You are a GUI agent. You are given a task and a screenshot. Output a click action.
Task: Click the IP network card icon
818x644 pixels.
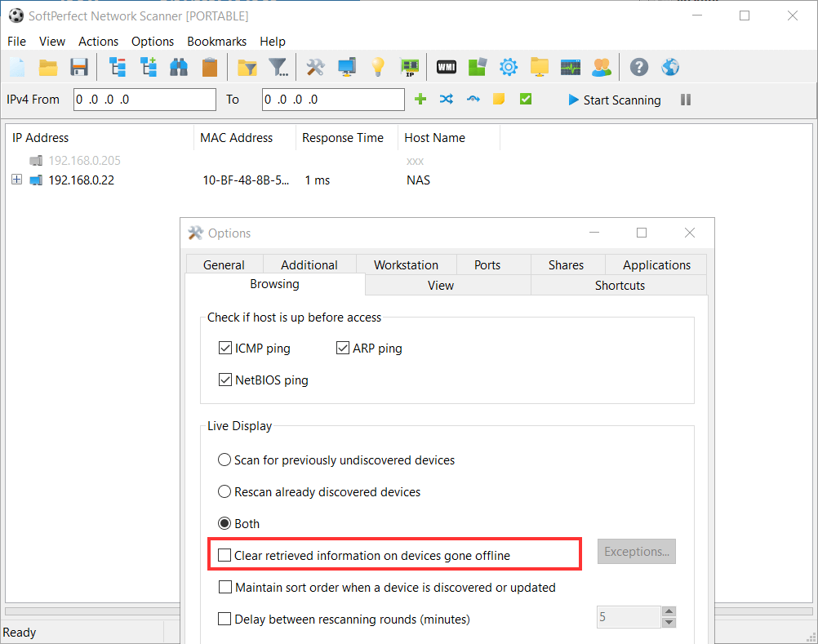410,67
